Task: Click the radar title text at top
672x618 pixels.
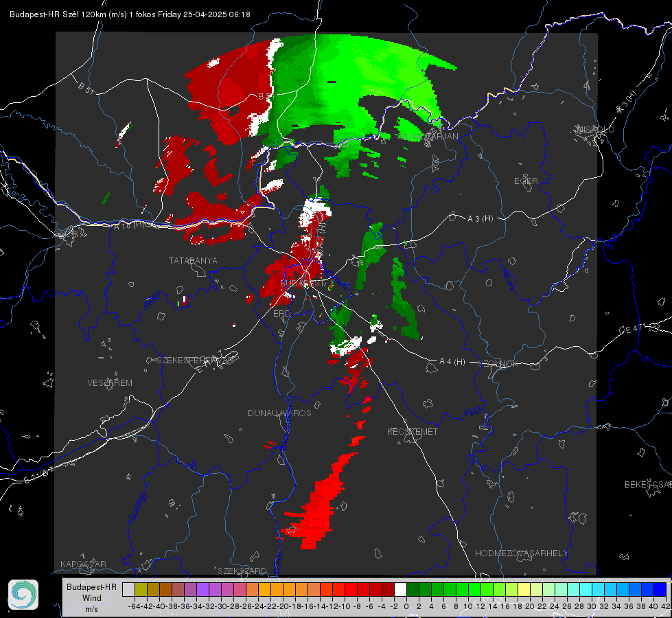Action: (130, 14)
